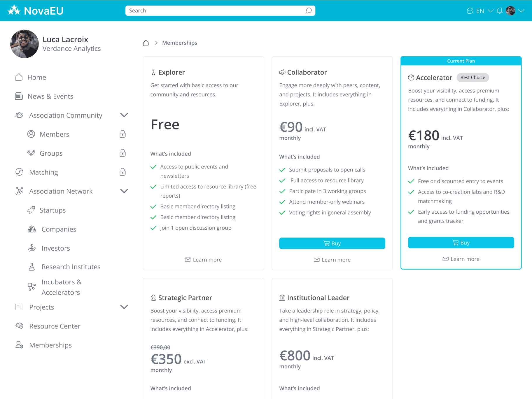Collapse the Association Community section
532x399 pixels.
coord(124,115)
